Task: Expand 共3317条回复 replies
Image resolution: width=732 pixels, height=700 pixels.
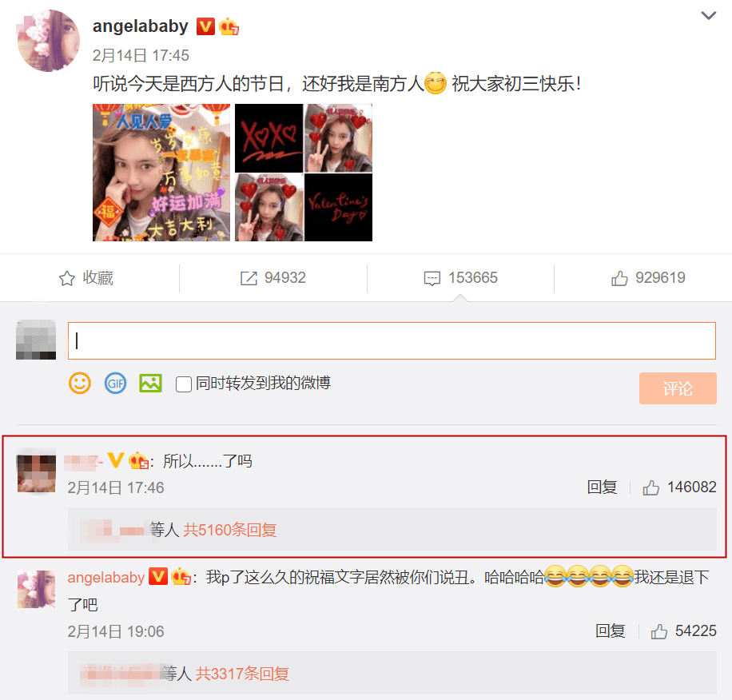Action: click(242, 674)
